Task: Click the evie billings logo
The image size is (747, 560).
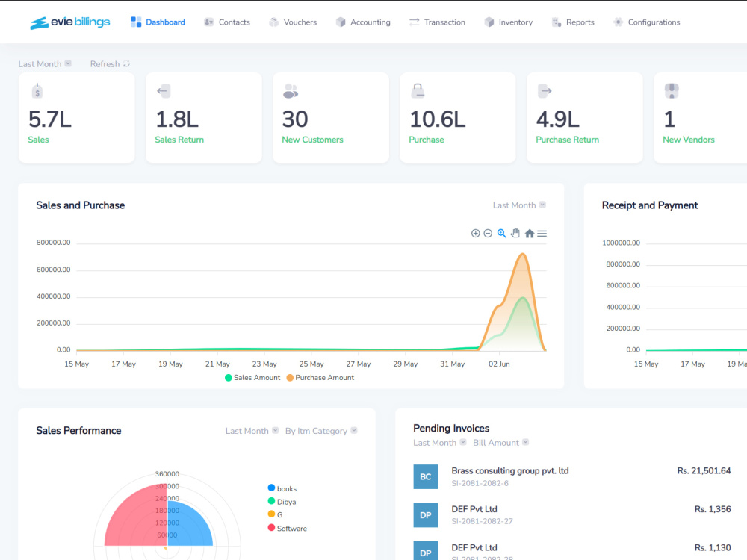Action: click(70, 22)
